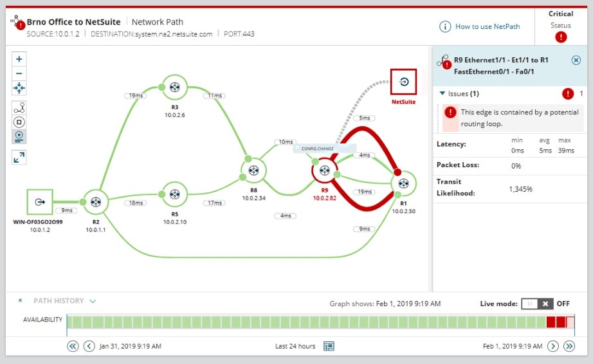Click the Transit Likelihood 1,345% value

(520, 189)
